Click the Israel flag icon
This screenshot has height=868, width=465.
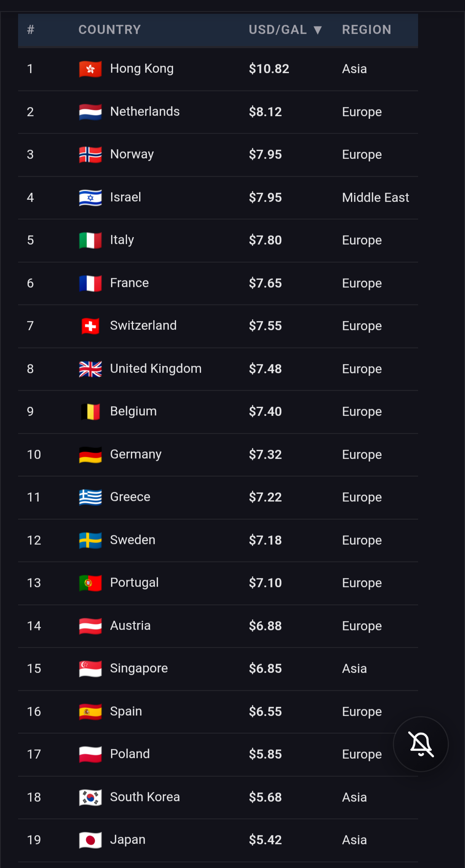pos(90,198)
